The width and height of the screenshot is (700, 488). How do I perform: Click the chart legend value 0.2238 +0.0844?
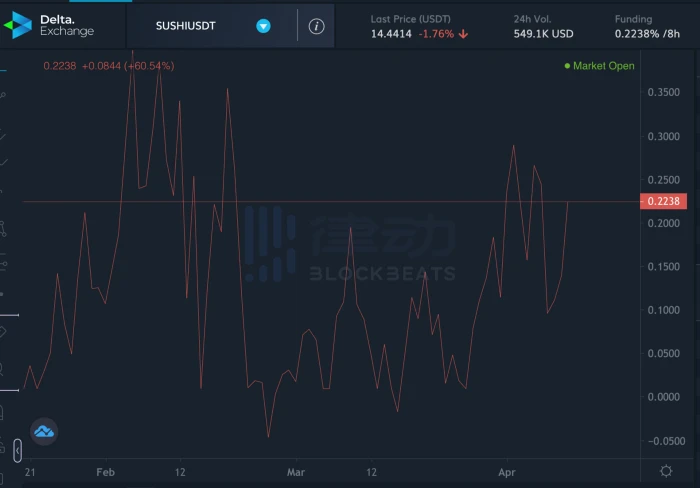click(x=109, y=66)
